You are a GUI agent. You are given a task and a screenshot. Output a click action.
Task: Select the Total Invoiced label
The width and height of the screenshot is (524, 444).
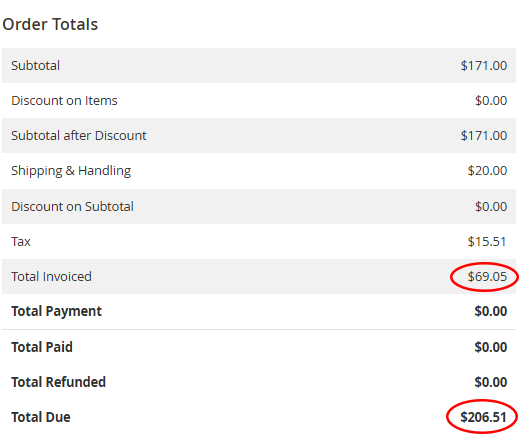click(x=51, y=277)
